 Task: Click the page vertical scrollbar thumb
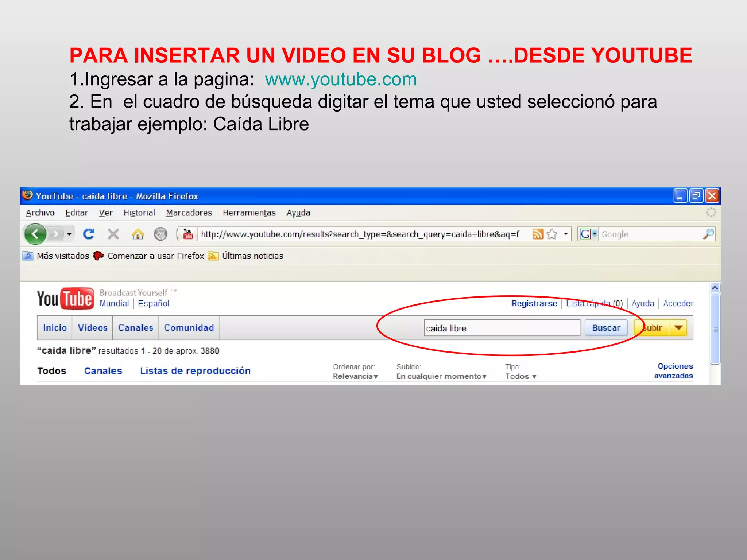click(x=715, y=329)
